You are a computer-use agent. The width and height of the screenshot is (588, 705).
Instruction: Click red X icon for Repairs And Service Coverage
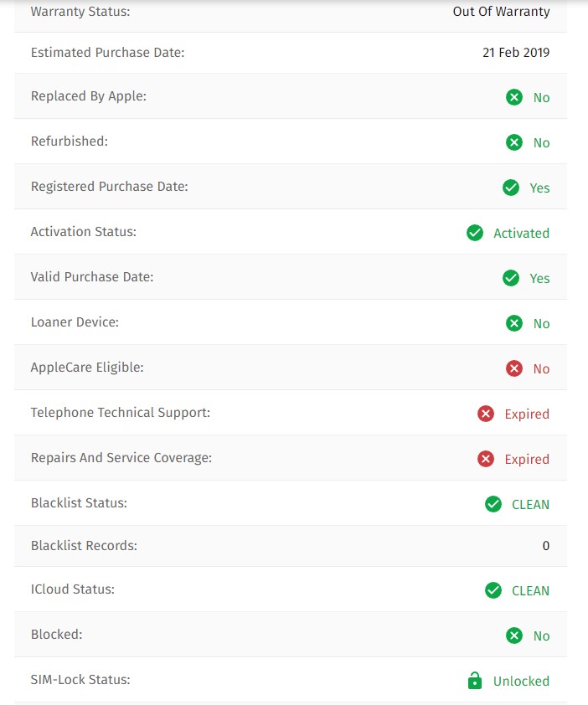point(486,459)
